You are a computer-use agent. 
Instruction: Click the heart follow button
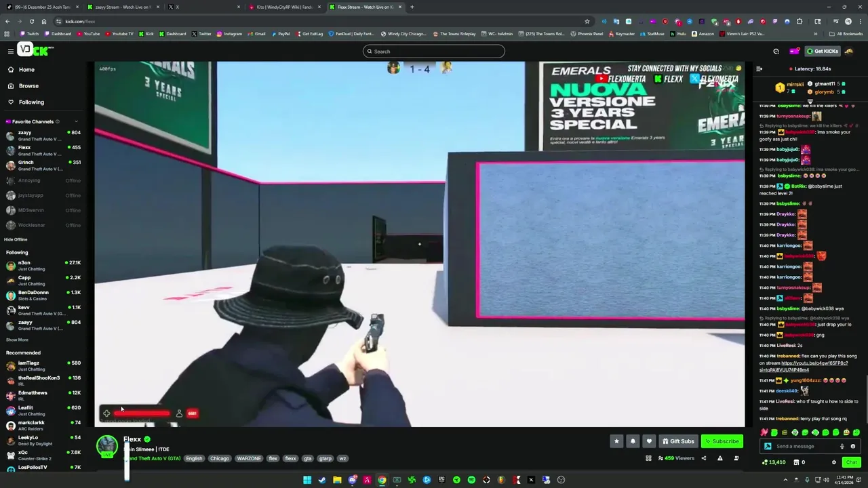pyautogui.click(x=649, y=441)
